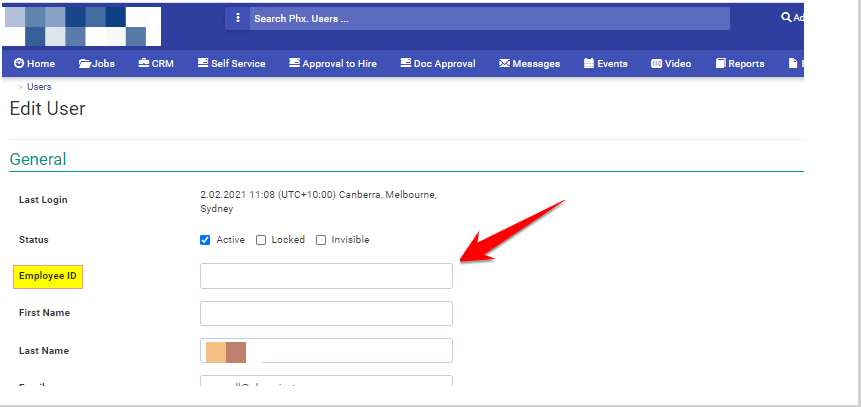861x407 pixels.
Task: Open the Jobs menu
Action: [x=97, y=64]
